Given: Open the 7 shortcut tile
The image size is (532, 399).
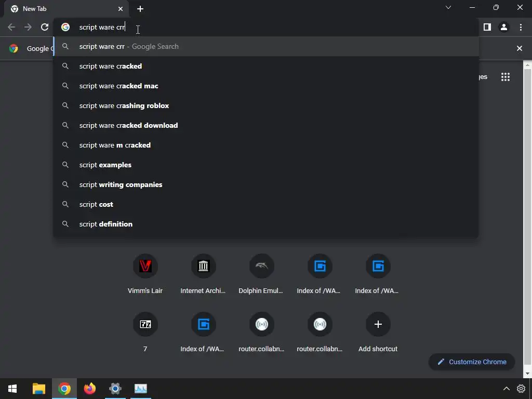Looking at the screenshot, I should click(x=145, y=332).
